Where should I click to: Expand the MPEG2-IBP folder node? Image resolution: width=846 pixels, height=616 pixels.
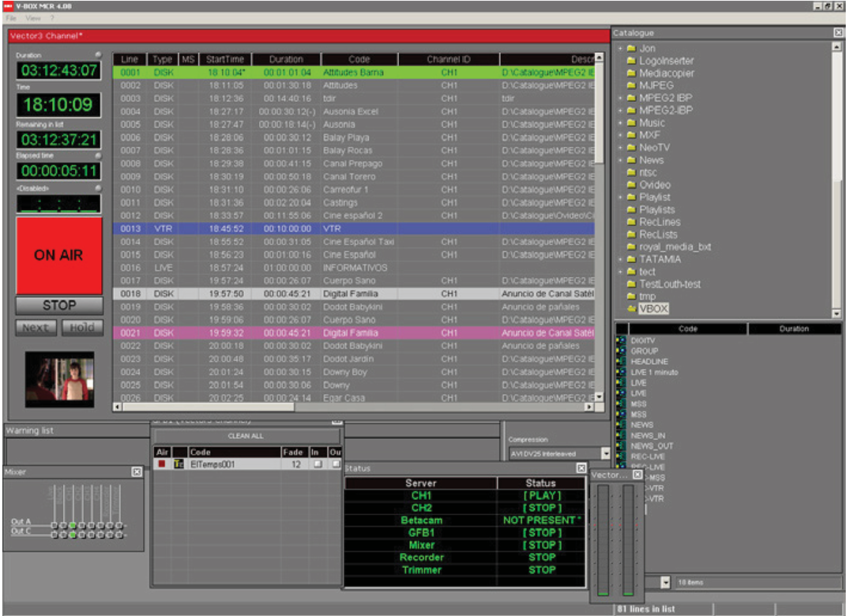coord(620,111)
